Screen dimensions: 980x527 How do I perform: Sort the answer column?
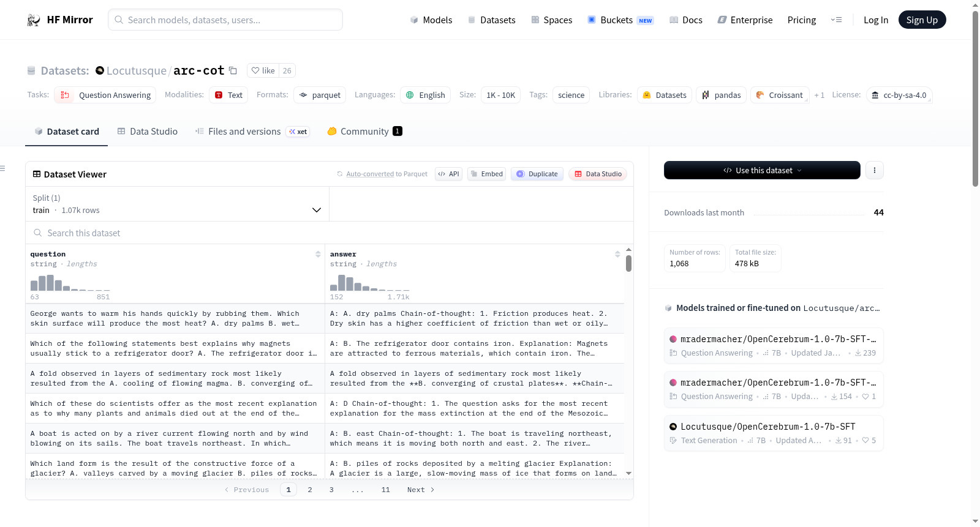point(617,254)
